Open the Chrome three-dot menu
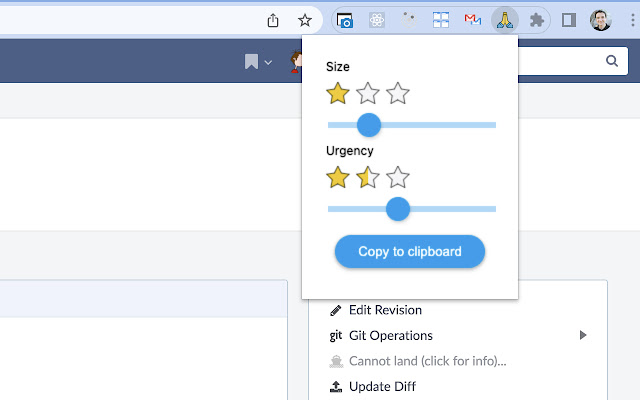The width and height of the screenshot is (640, 400). pos(632,20)
